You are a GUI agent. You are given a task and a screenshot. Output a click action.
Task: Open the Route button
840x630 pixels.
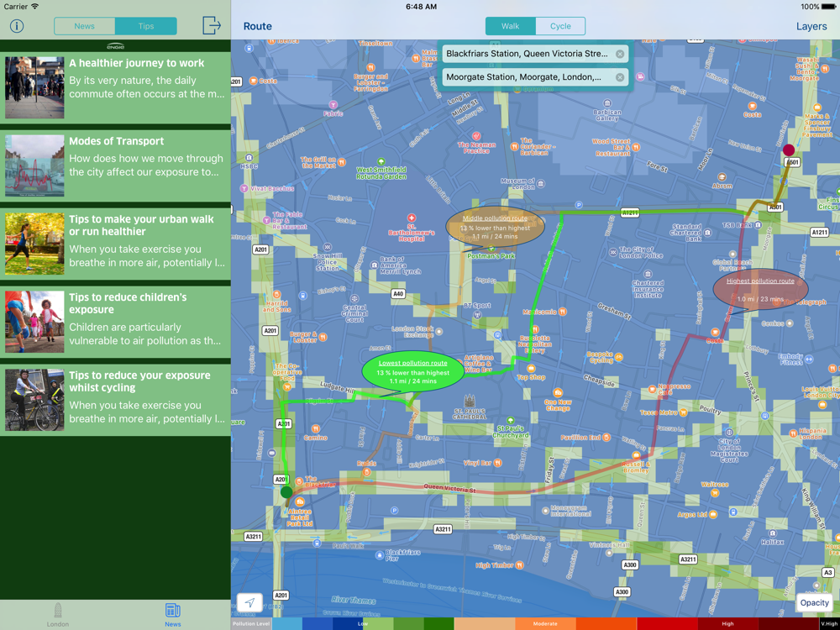point(258,26)
